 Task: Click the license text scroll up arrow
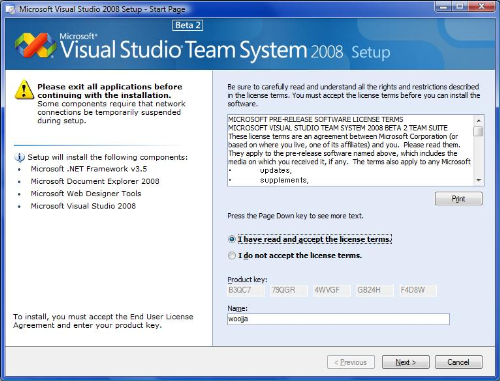pyautogui.click(x=479, y=120)
